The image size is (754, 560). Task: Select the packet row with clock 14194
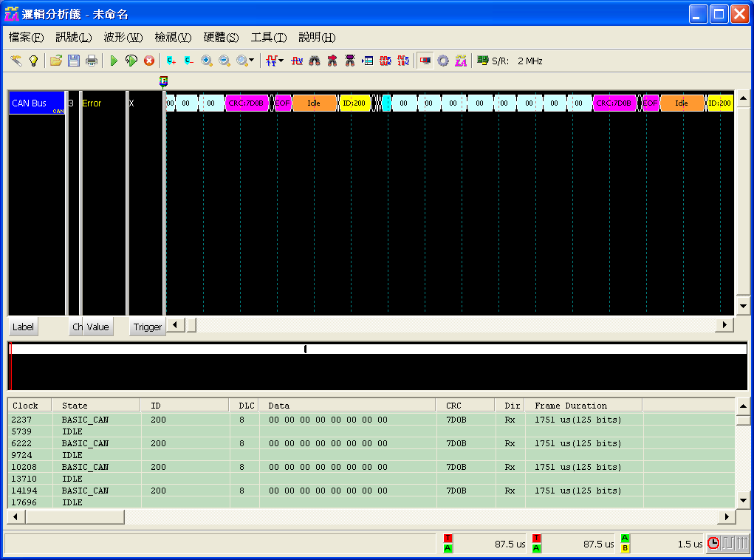tap(371, 491)
